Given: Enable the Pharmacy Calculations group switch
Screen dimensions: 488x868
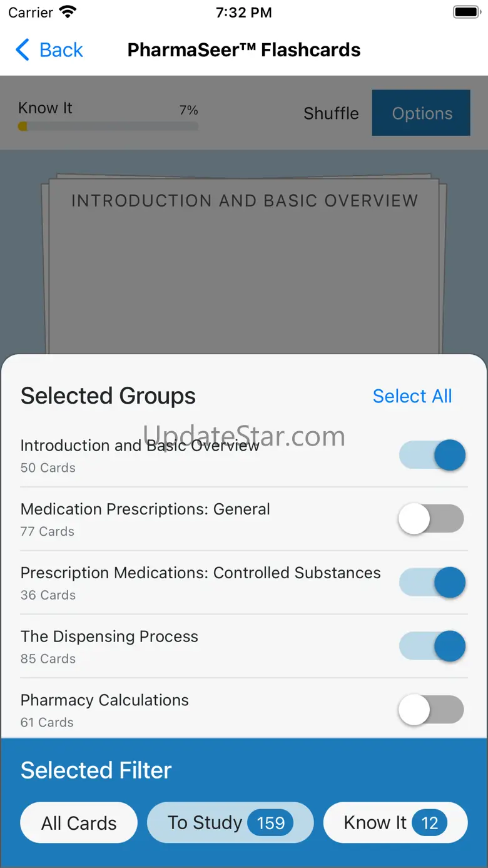Looking at the screenshot, I should click(432, 710).
